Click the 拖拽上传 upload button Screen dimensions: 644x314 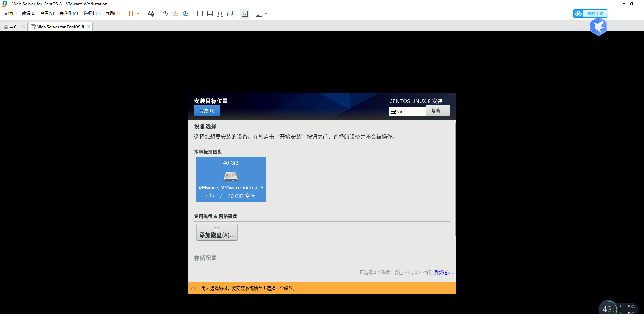coord(595,13)
